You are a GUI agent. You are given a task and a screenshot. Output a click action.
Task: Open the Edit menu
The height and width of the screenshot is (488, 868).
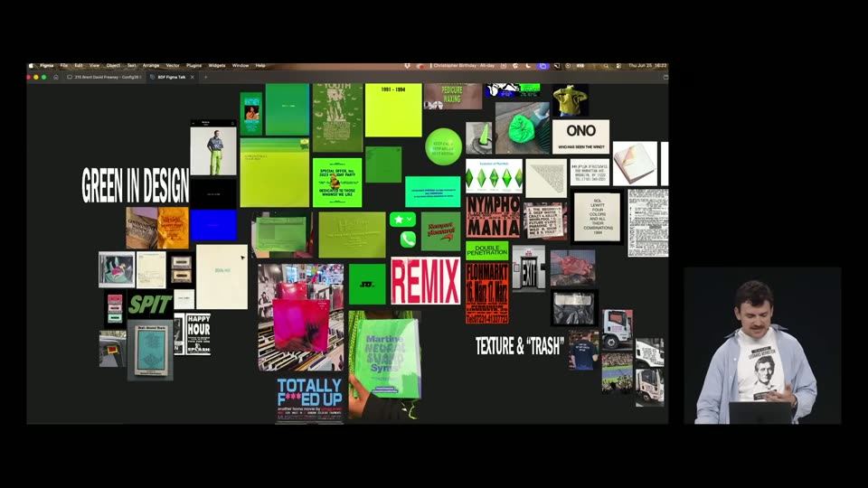pos(79,65)
